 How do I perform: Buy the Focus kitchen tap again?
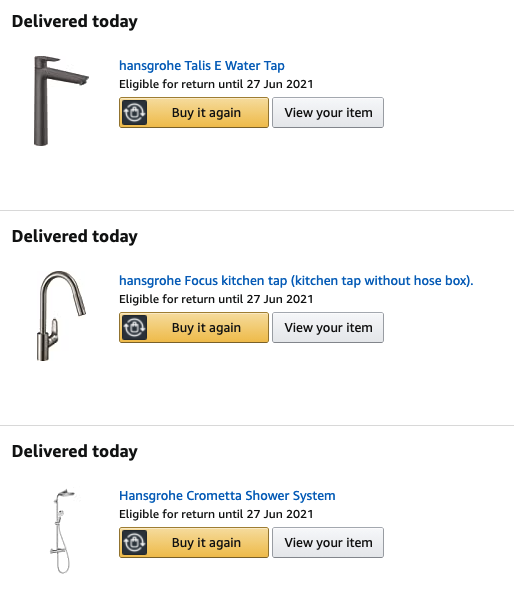pyautogui.click(x=194, y=328)
